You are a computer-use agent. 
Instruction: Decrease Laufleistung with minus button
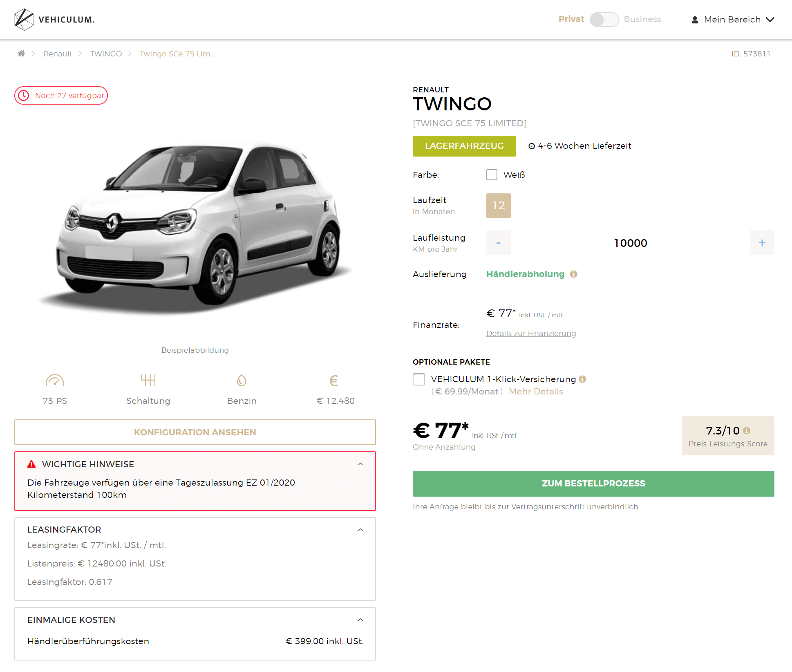(x=498, y=242)
